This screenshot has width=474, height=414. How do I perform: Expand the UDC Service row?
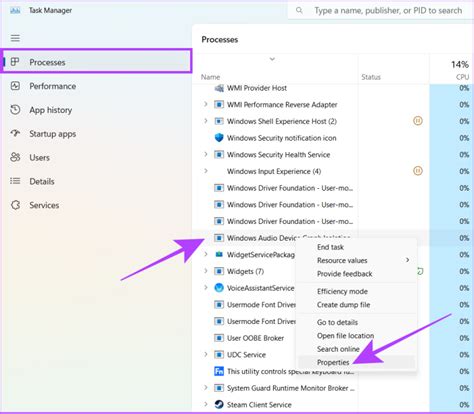pos(206,354)
